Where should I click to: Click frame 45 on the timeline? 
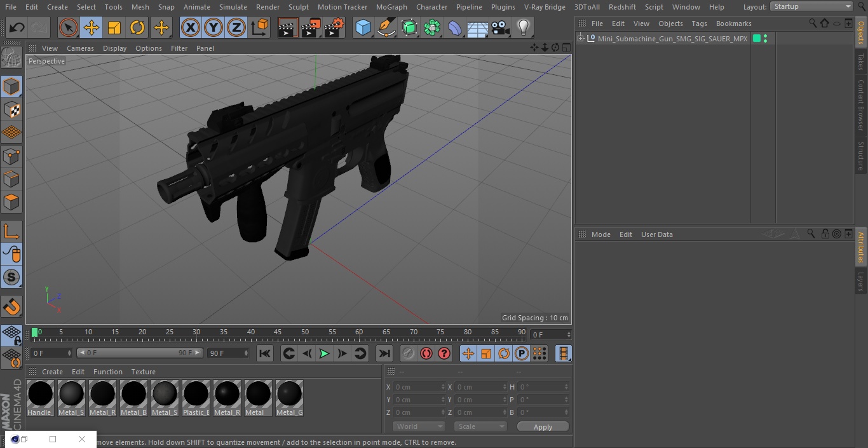click(278, 332)
